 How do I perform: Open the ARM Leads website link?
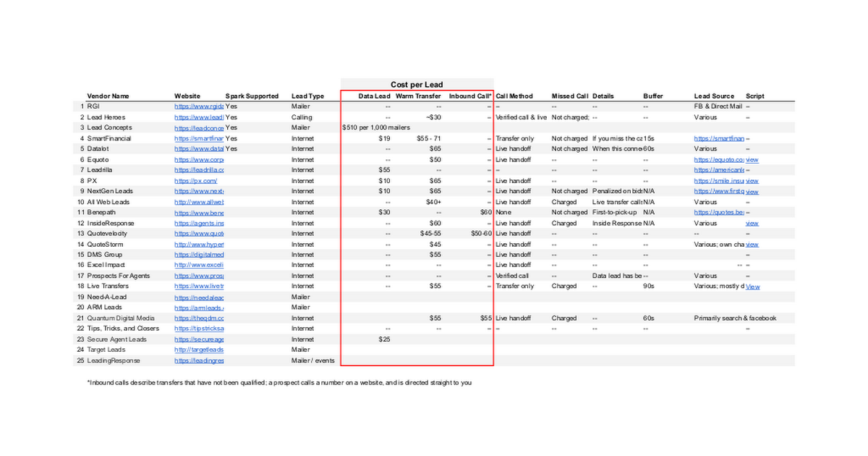199,308
